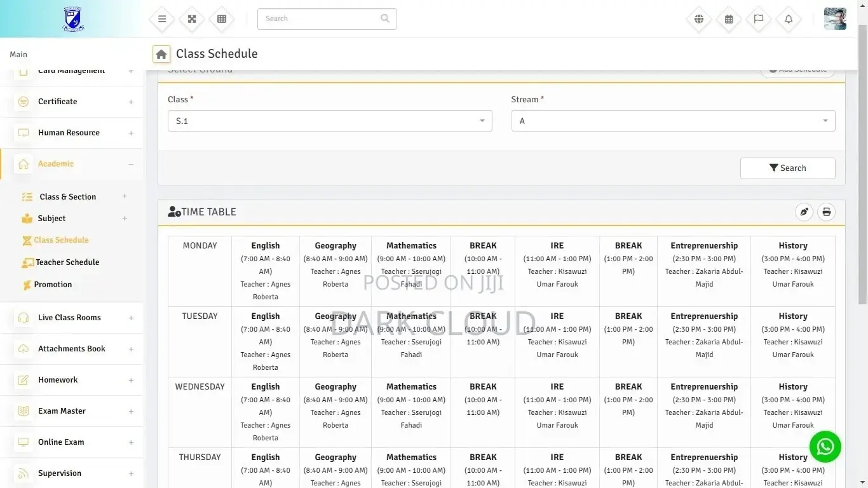Click the Class Schedule page title
The image size is (868, 488).
217,54
